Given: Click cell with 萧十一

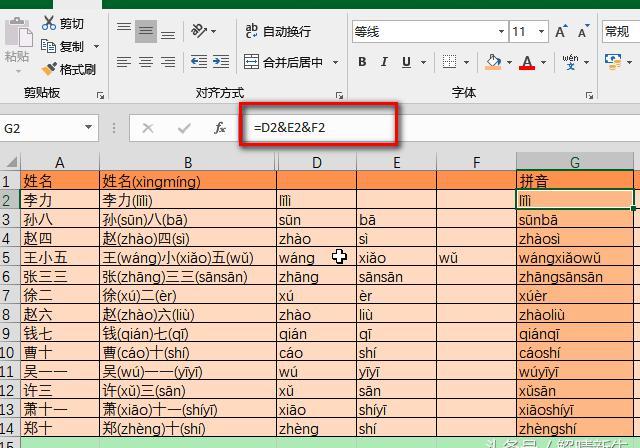Looking at the screenshot, I should [60, 410].
